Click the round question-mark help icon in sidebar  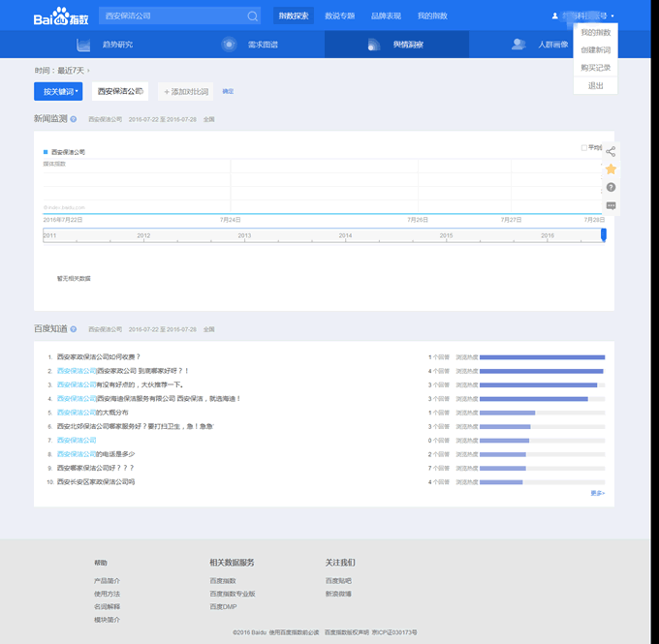pyautogui.click(x=611, y=187)
